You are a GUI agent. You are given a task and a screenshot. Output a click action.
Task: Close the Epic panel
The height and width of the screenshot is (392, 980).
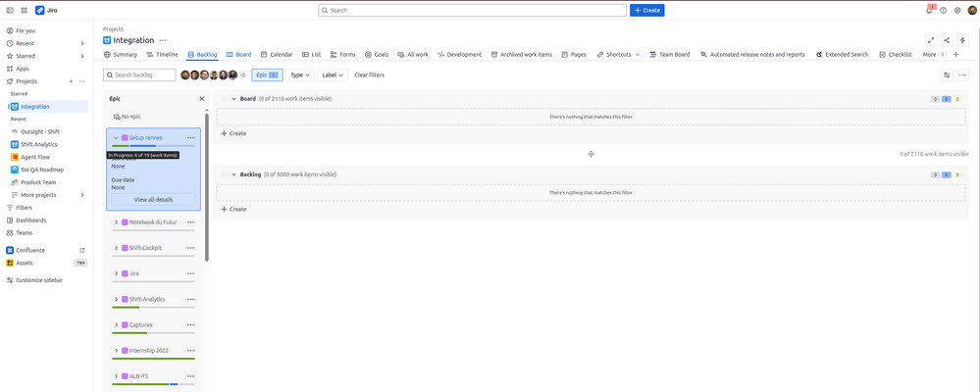pos(201,99)
